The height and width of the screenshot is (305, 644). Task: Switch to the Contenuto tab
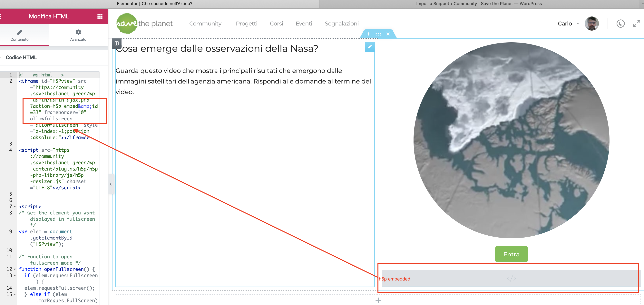point(19,35)
